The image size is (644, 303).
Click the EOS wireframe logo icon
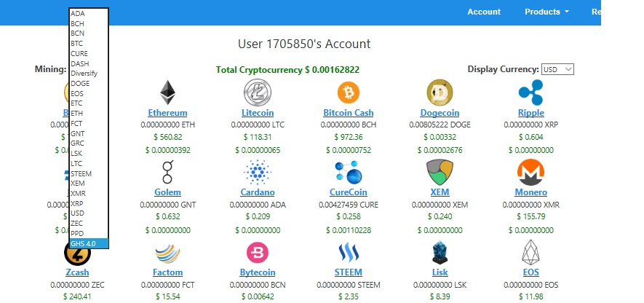(530, 253)
